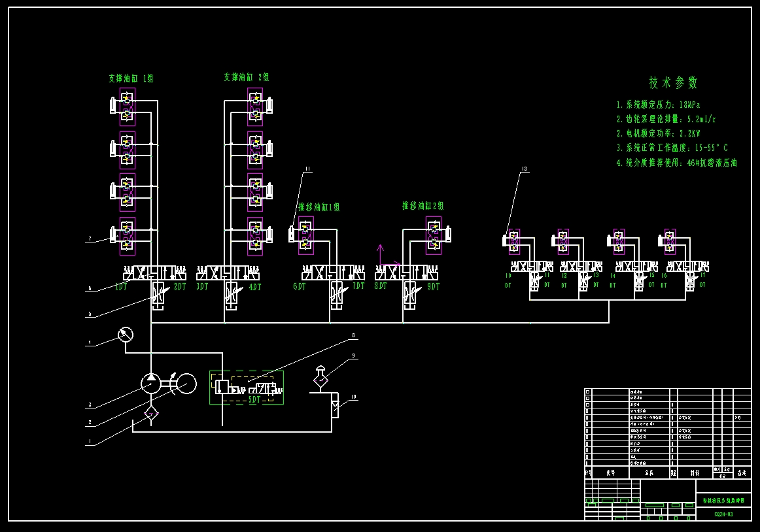
Task: Select the 推移油缸1组 label
Action: 319,207
